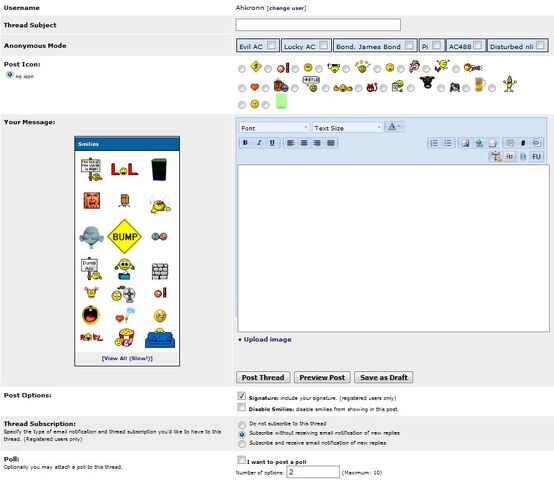Open the Upload image link

267,339
